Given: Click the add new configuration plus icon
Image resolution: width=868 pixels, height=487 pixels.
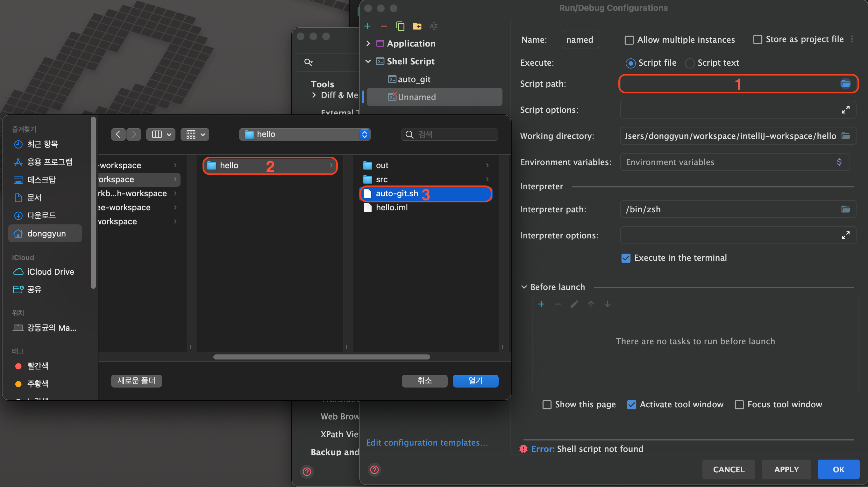Looking at the screenshot, I should pos(367,26).
